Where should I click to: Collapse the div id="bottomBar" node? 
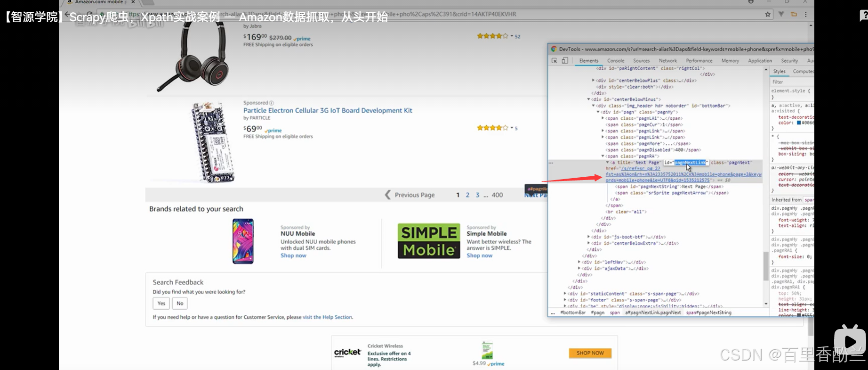[x=593, y=106]
